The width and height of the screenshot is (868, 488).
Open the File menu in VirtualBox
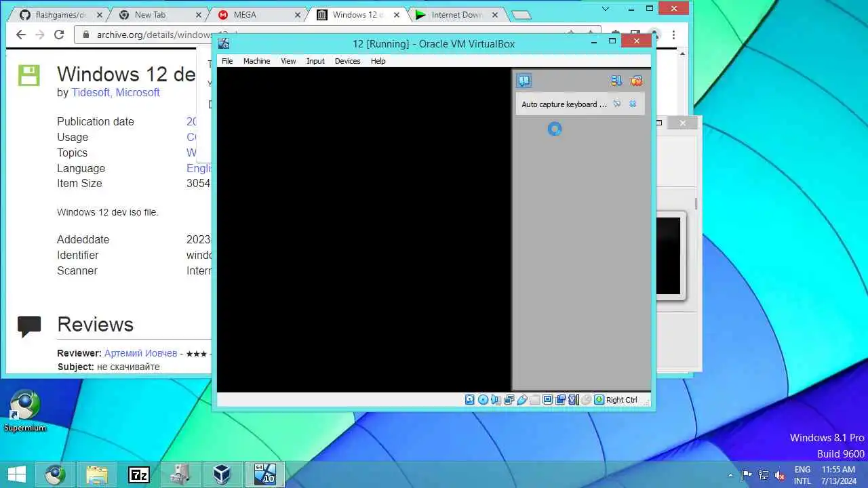pyautogui.click(x=227, y=61)
